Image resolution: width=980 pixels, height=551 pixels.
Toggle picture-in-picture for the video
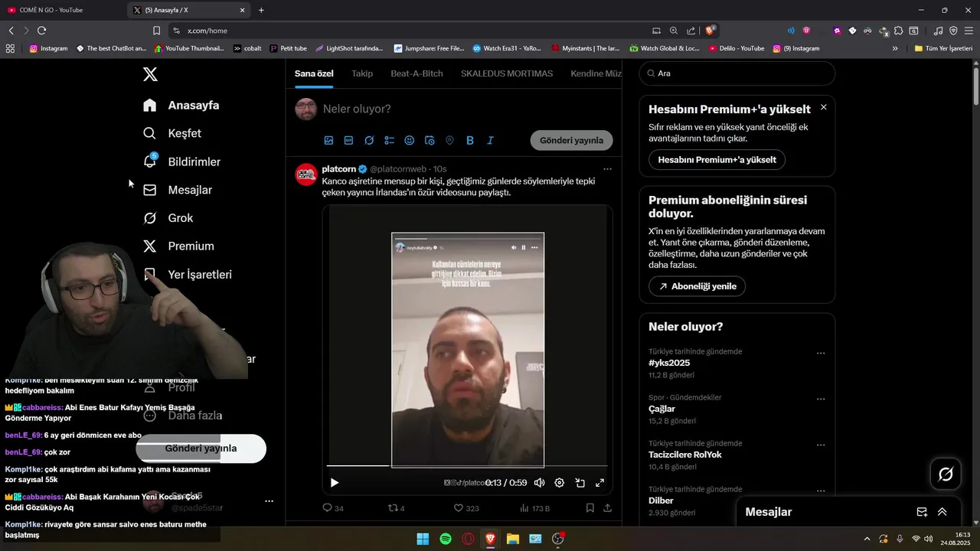(580, 483)
